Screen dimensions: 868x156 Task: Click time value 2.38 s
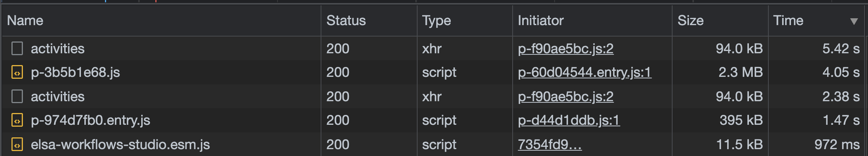pyautogui.click(x=841, y=96)
